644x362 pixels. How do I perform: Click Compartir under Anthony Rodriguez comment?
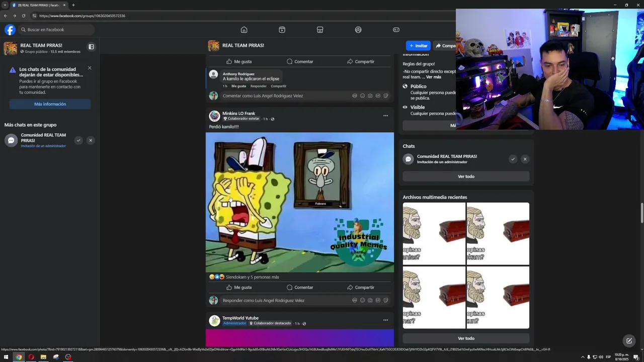[x=278, y=86]
